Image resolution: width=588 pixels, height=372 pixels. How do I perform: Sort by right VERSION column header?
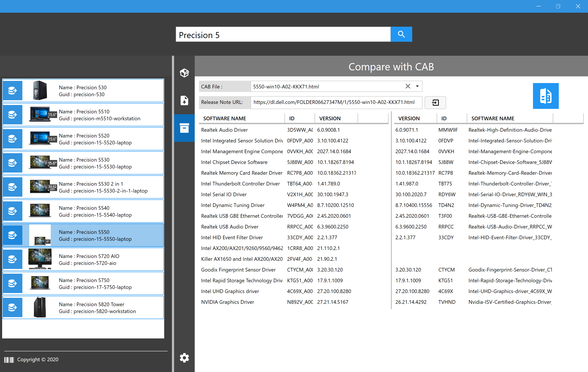[x=409, y=118]
